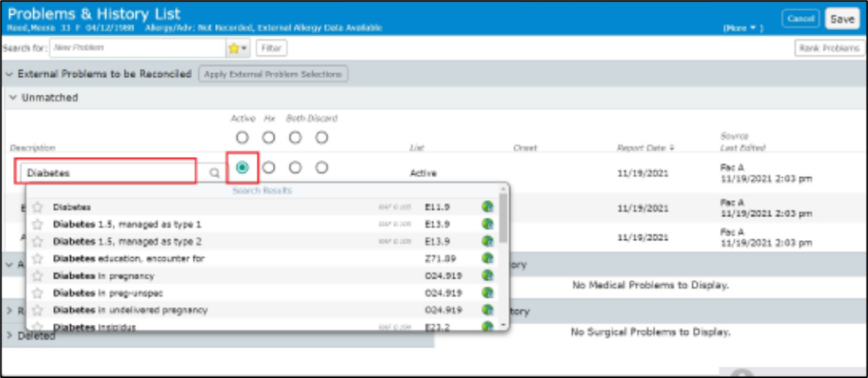Choose Diabetes 1.5, managed as type 1
Image resolution: width=868 pixels, height=378 pixels.
pyautogui.click(x=126, y=224)
